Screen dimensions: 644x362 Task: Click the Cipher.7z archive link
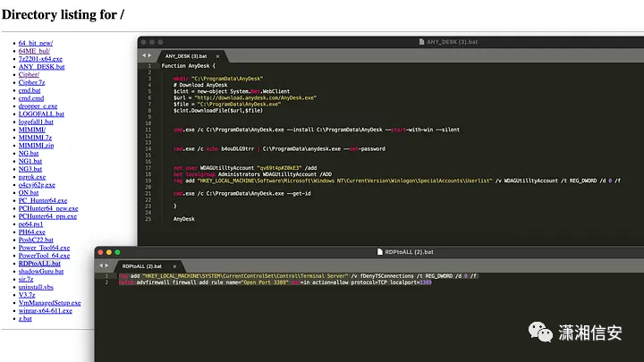tap(31, 82)
